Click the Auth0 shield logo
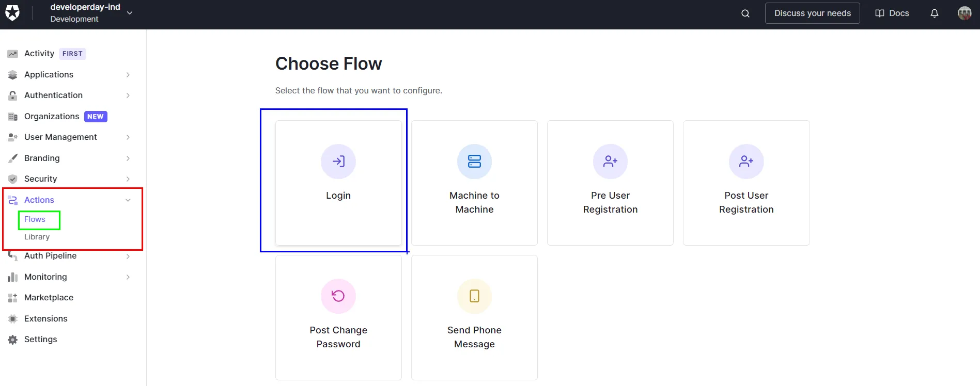 click(12, 13)
